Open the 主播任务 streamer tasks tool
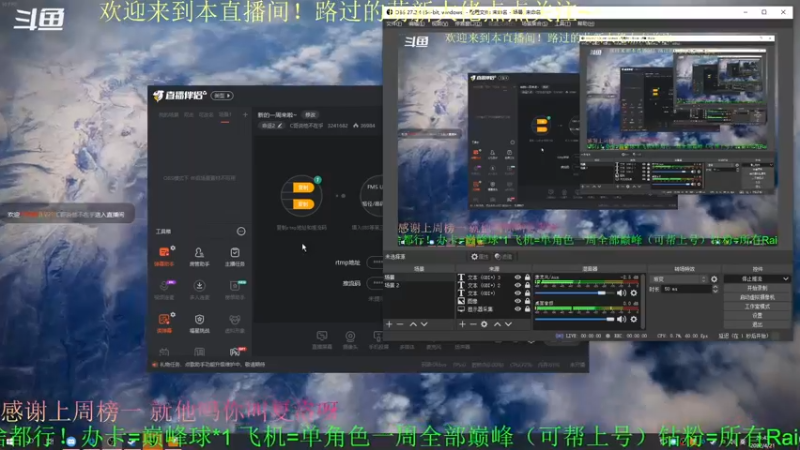Image resolution: width=800 pixels, height=450 pixels. pyautogui.click(x=235, y=256)
